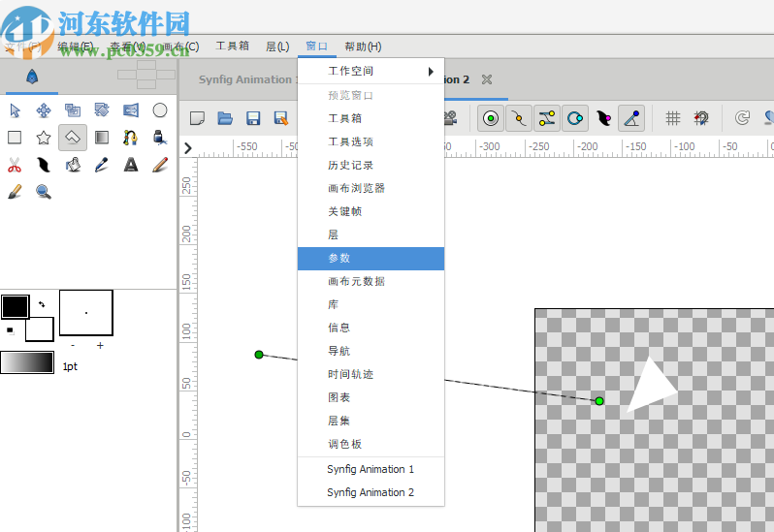Select the Cutout scissors tool

coord(15,165)
